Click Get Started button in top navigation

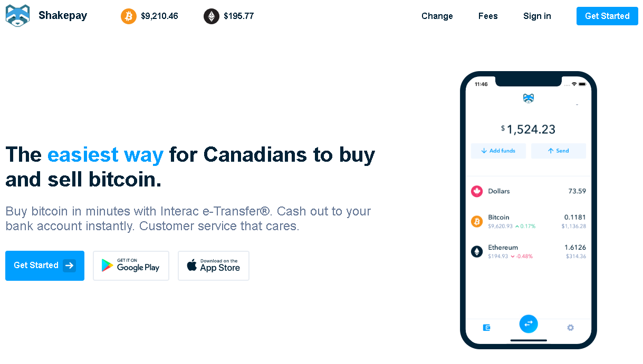(607, 16)
